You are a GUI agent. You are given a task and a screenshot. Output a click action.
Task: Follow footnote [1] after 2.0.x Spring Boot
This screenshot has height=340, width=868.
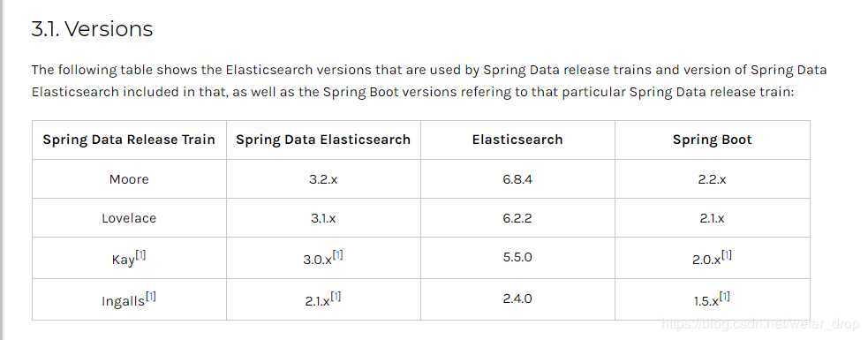tap(727, 254)
